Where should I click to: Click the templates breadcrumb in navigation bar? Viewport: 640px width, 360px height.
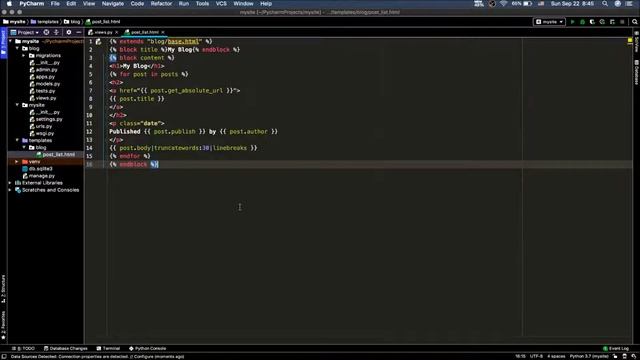(45, 22)
